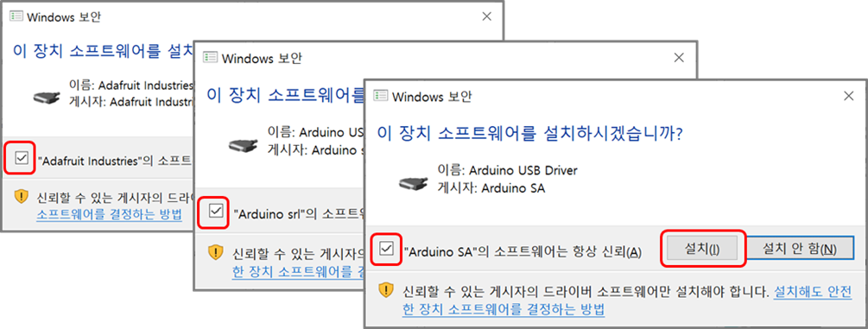
Task: Click warning shield icon in Arduino srl dialog
Action: point(215,252)
